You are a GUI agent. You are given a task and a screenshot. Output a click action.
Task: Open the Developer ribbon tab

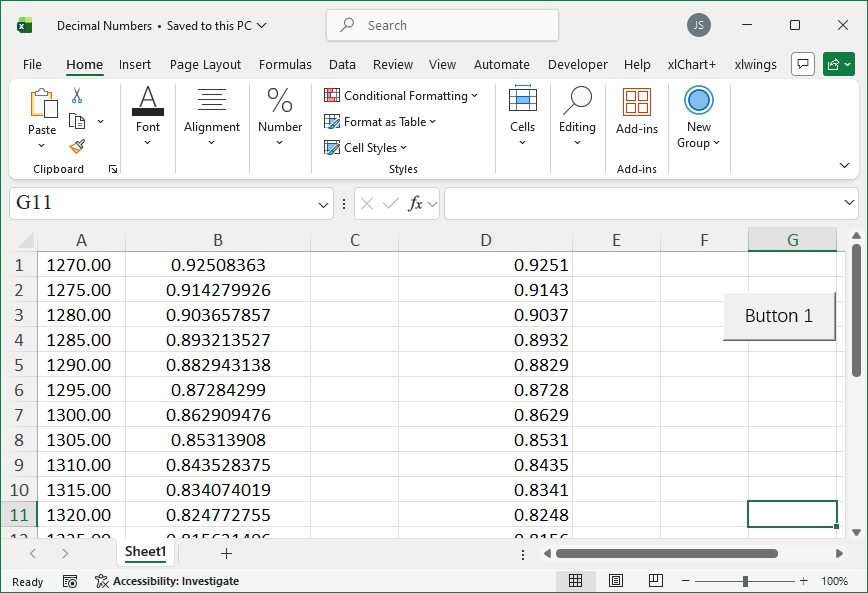[577, 64]
